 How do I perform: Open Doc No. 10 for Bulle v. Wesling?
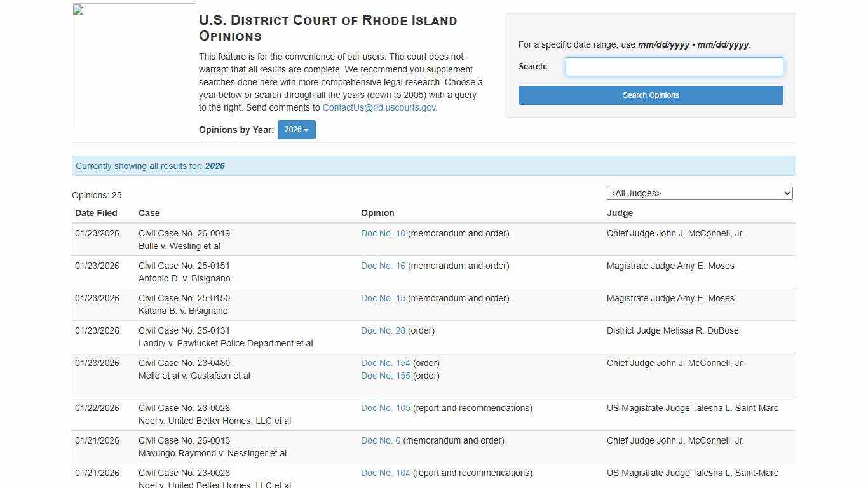pyautogui.click(x=383, y=233)
